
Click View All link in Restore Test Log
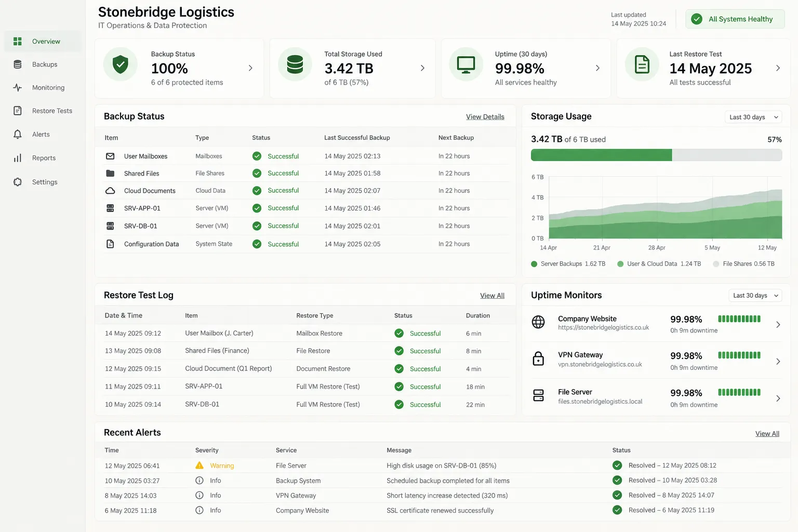point(492,296)
